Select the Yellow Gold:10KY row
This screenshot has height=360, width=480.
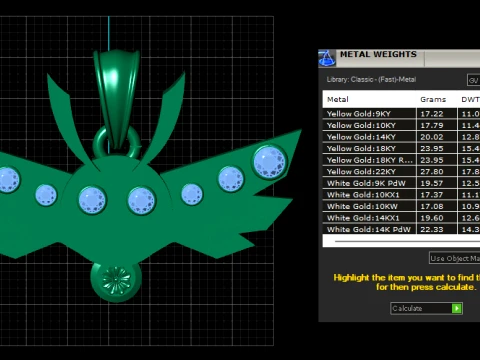click(x=401, y=125)
